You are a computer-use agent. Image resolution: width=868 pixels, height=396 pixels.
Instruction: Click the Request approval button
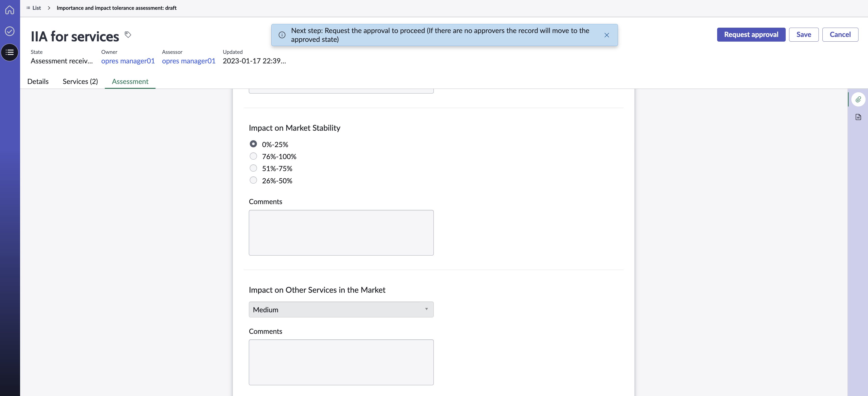tap(751, 35)
